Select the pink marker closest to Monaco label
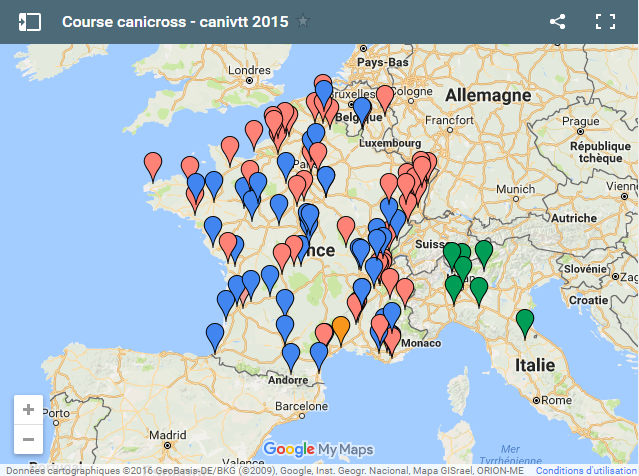This screenshot has width=639, height=476. point(391,339)
